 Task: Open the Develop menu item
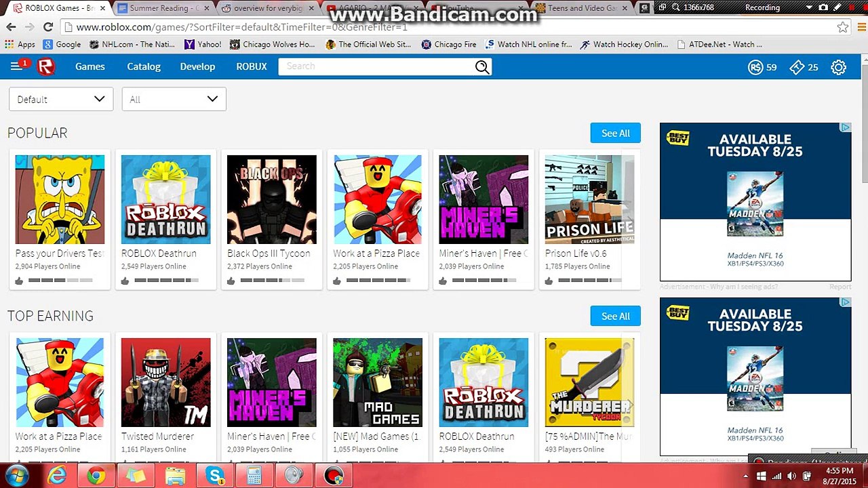point(197,66)
